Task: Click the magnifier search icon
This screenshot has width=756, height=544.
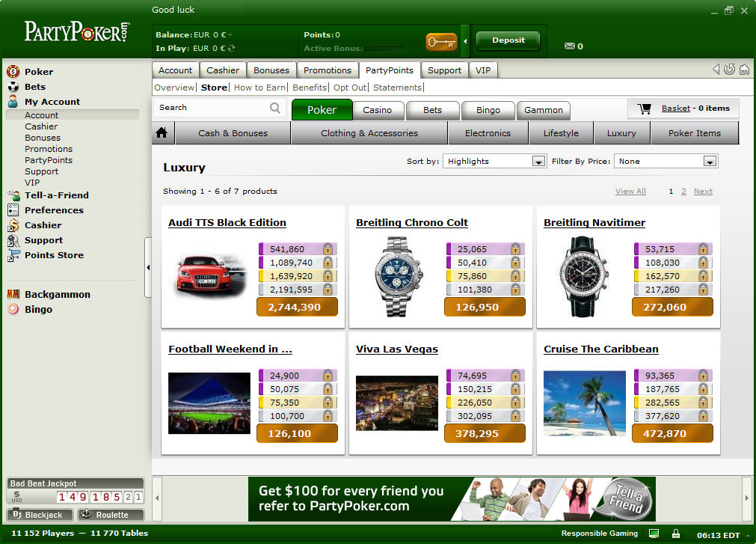Action: [275, 108]
